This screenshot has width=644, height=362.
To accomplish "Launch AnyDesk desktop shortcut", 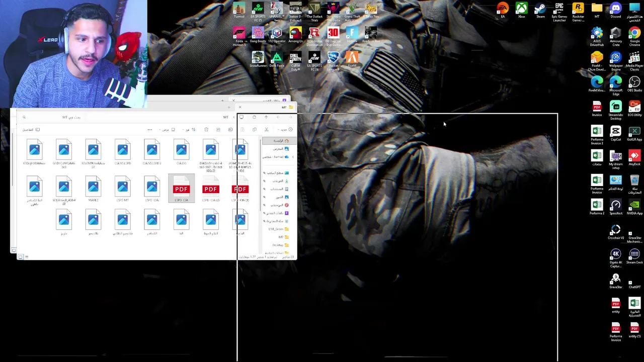I will click(x=634, y=158).
